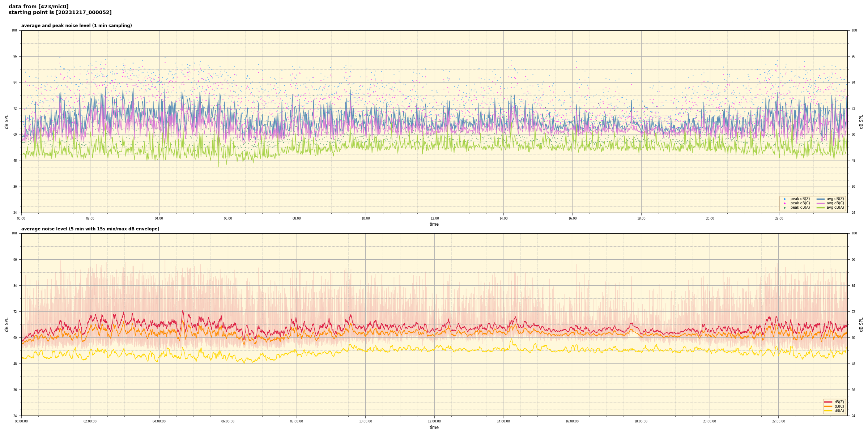Click the 'data from [423/mic0]' header text
868x434 pixels.
(x=39, y=7)
